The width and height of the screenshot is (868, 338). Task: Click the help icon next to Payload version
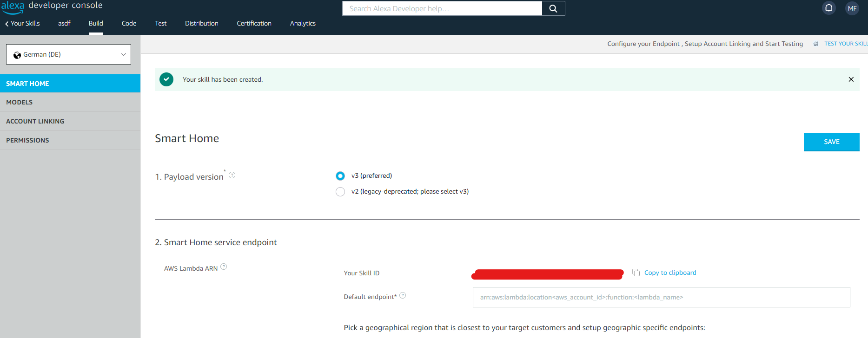pos(232,175)
